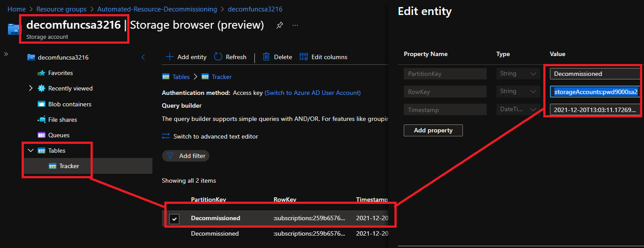This screenshot has height=248, width=644.
Task: Click the Home breadcrumb link
Action: [x=16, y=9]
